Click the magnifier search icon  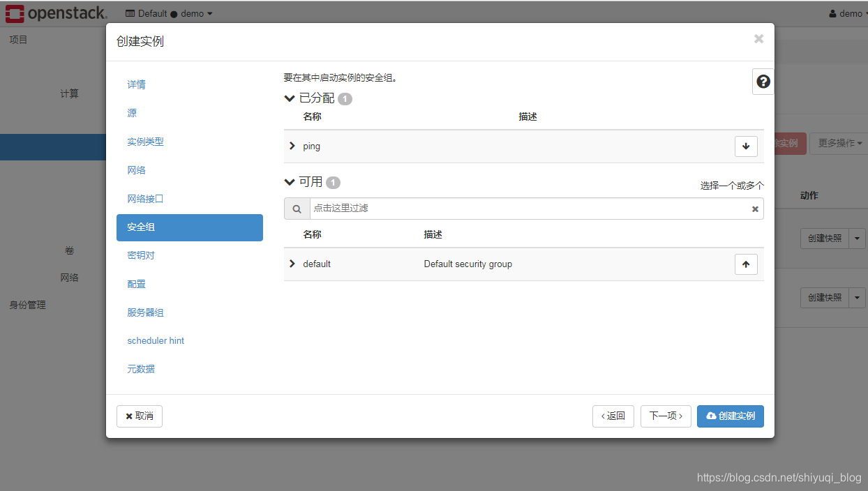point(297,209)
